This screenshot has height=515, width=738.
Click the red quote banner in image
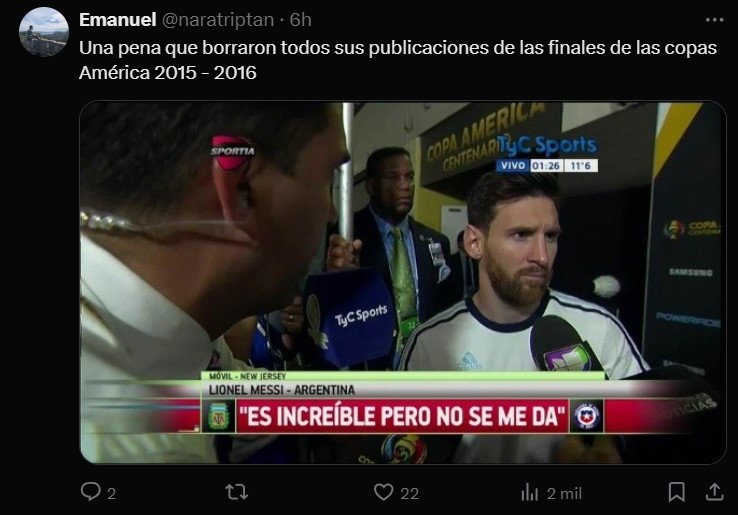click(x=402, y=416)
